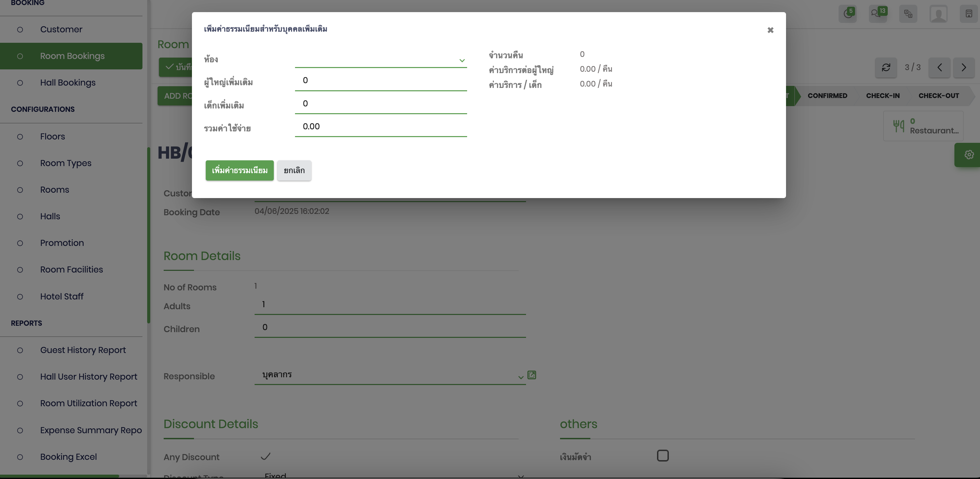Image resolution: width=980 pixels, height=479 pixels.
Task: Close the additional person fee dialog
Action: [x=770, y=30]
